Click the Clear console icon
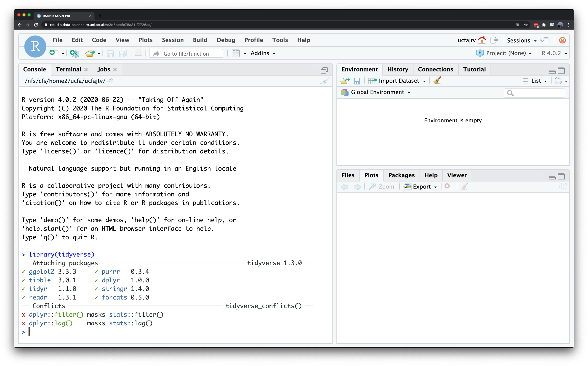Image resolution: width=588 pixels, height=366 pixels. coord(325,81)
